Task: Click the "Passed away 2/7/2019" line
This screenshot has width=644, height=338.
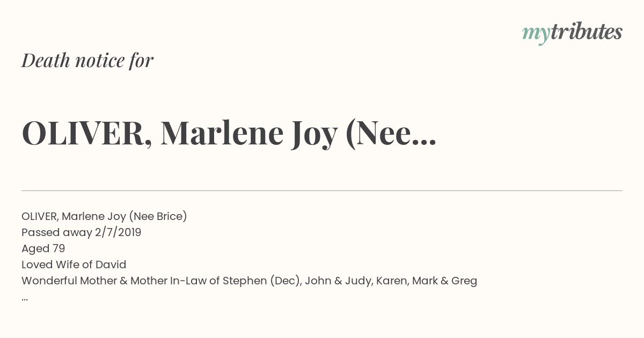Action: 82,232
